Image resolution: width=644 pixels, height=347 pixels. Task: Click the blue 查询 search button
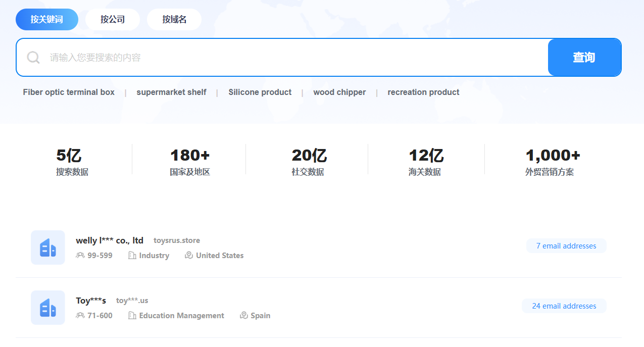(584, 58)
